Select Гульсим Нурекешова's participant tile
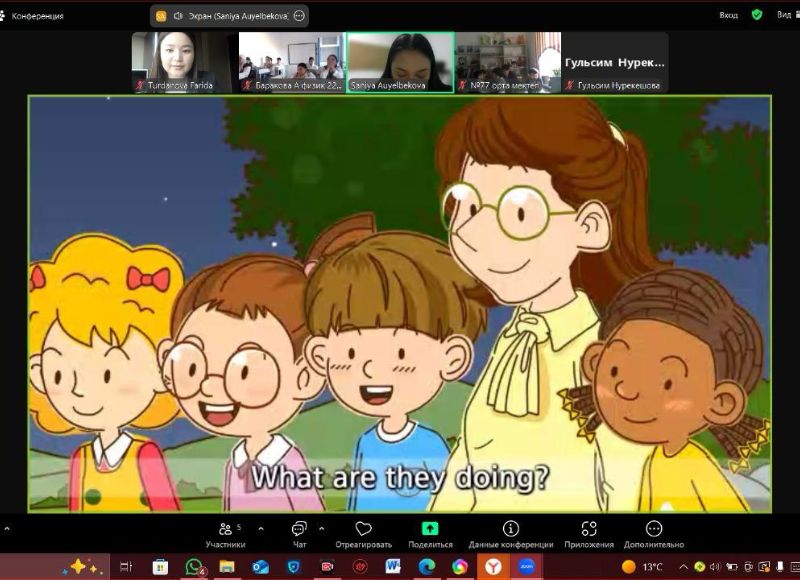 click(x=614, y=62)
